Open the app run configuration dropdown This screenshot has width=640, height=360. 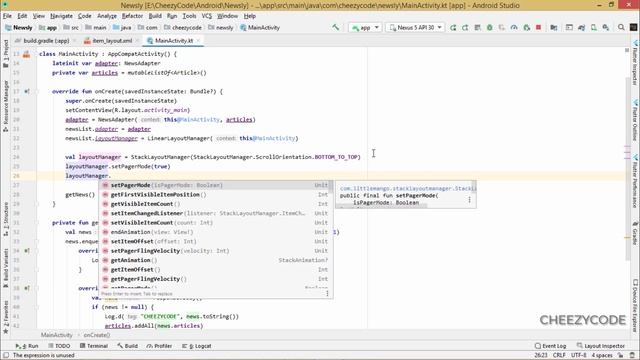pos(365,27)
